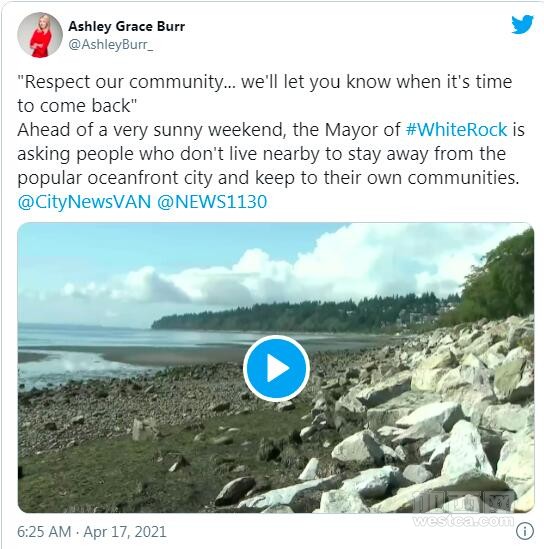Open the tweet info circle icon
This screenshot has height=549, width=544.
pyautogui.click(x=524, y=531)
